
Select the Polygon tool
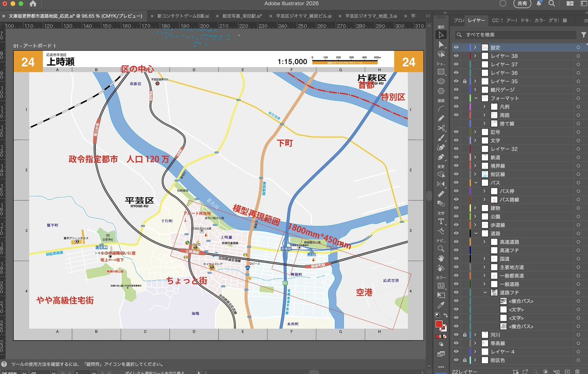coord(441,91)
